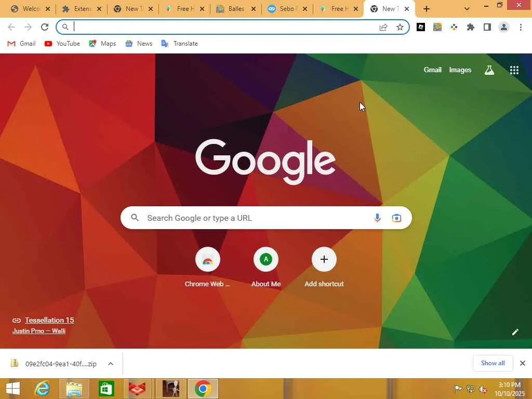Open the profile avatar menu
This screenshot has width=532, height=399.
[x=504, y=27]
